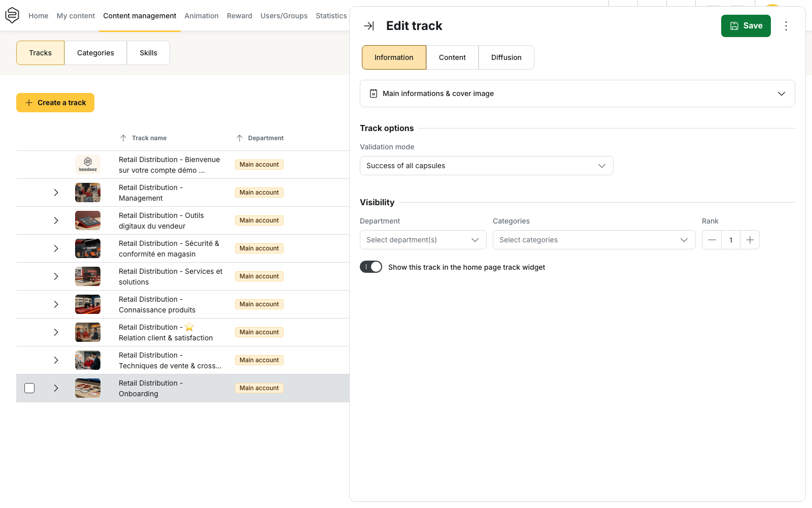Go to Home in top navigation
The height and width of the screenshot is (508, 812).
39,16
